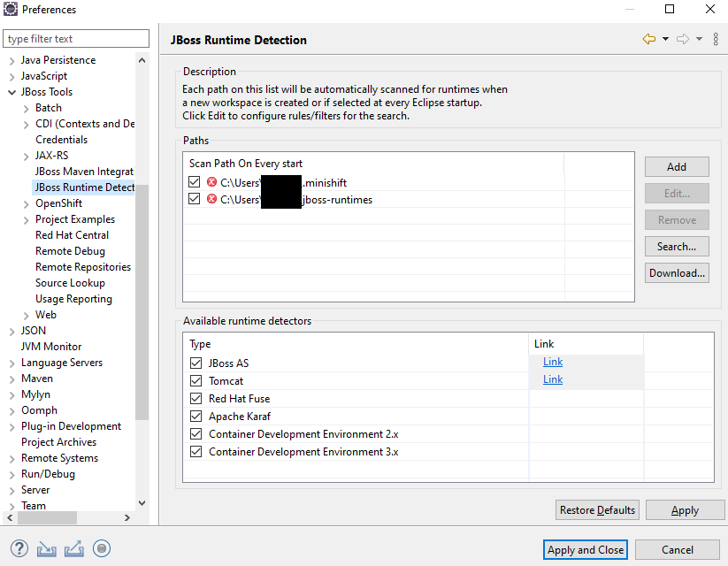Open the forward history dropdown arrow
Screen dimensions: 728x566
click(x=699, y=39)
